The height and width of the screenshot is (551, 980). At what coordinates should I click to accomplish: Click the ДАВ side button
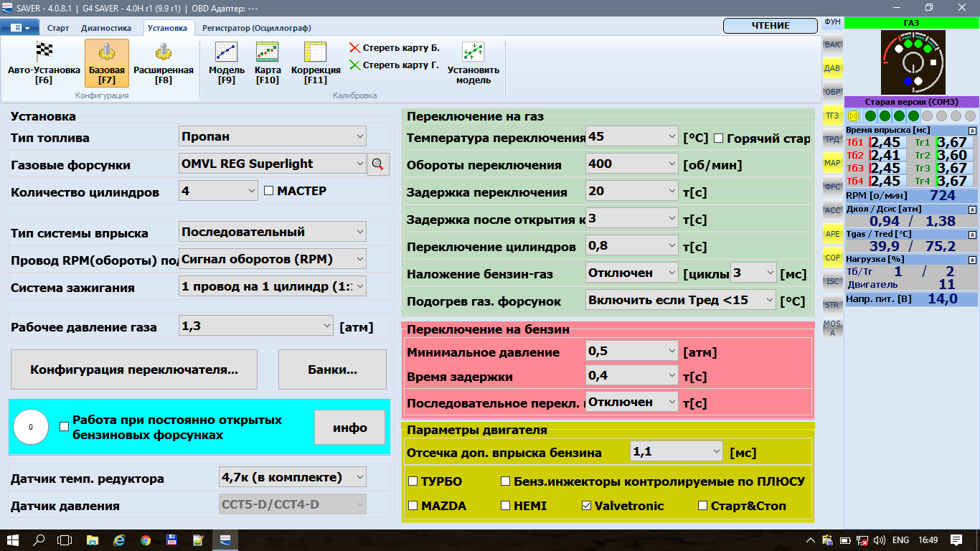pos(832,68)
